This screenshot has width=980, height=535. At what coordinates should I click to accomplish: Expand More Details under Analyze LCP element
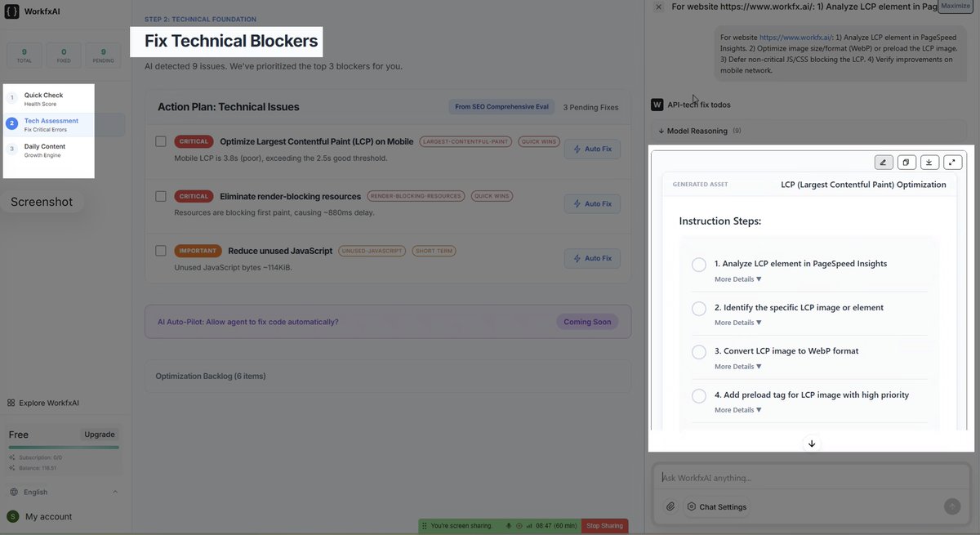[738, 279]
